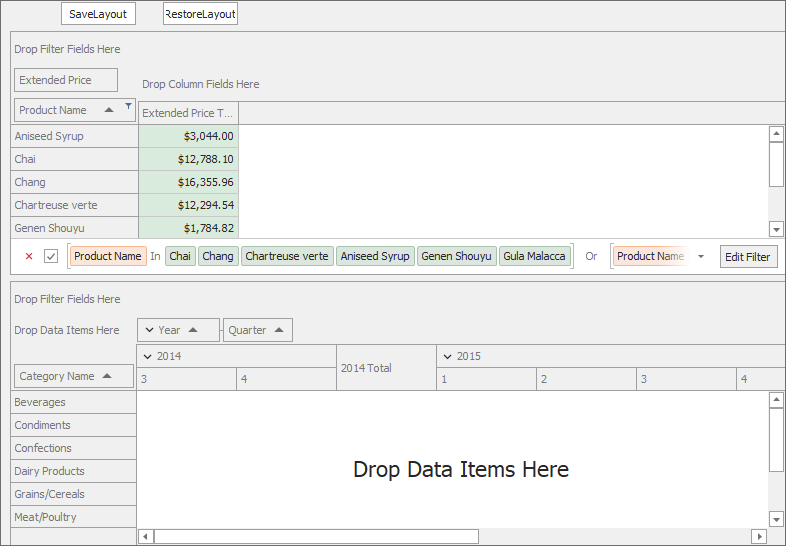Select the Extended Price data field
Image resolution: width=786 pixels, height=546 pixels.
(66, 80)
